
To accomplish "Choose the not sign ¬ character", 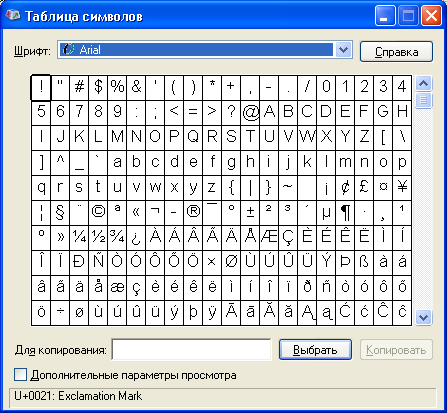I will (x=155, y=212).
